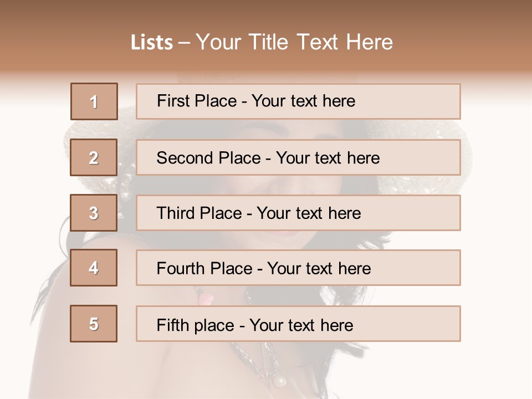The height and width of the screenshot is (399, 532).
Task: Select the First Place text bar
Action: (x=298, y=101)
